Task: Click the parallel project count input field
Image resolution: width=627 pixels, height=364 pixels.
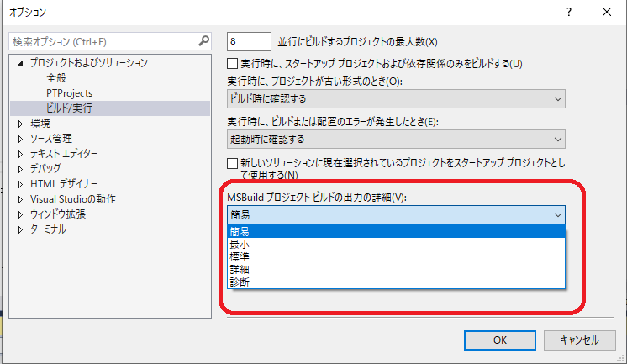Action: (x=249, y=41)
